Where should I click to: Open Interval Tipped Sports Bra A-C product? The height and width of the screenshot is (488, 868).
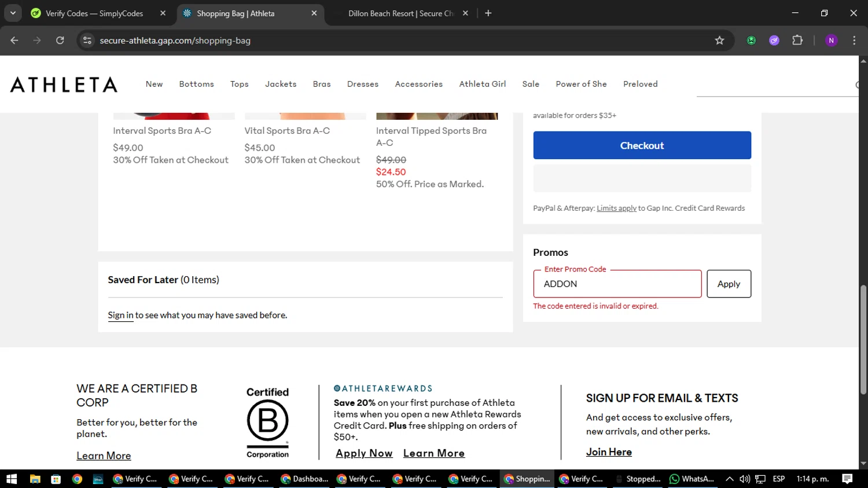[x=431, y=137]
